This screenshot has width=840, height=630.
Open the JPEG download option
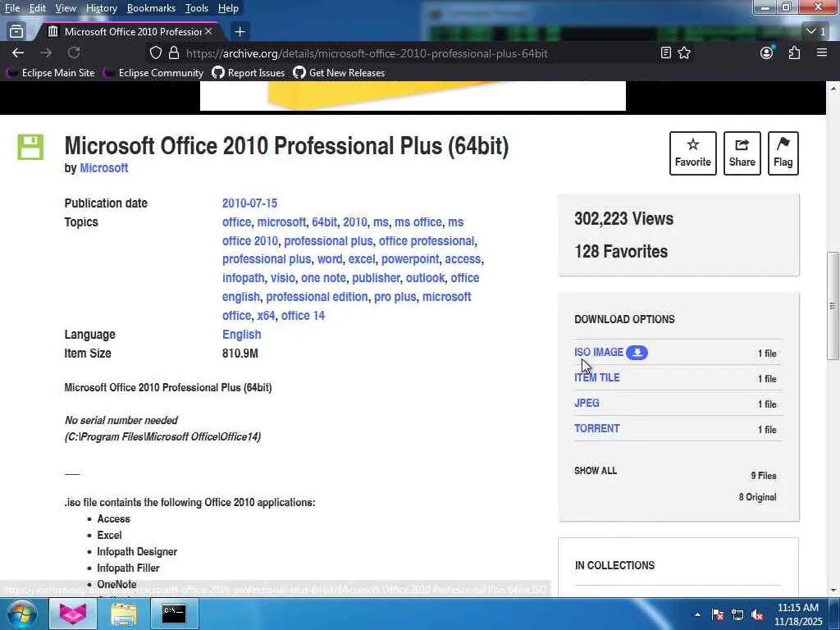(x=587, y=403)
